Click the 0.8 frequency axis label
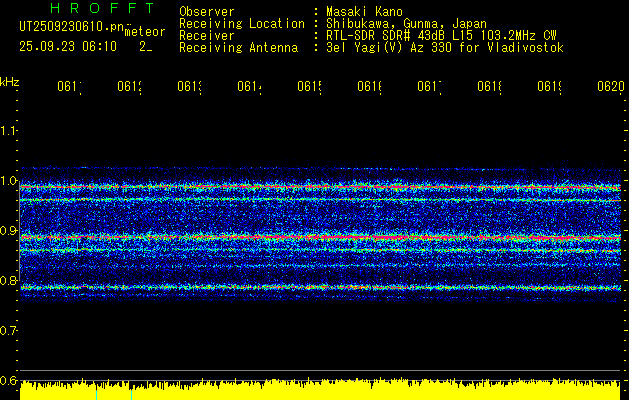629x400 pixels. coord(9,281)
